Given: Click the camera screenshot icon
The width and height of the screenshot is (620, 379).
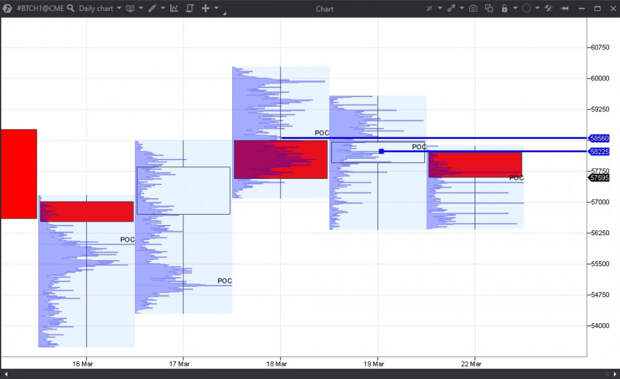Looking at the screenshot, I should tap(473, 8).
